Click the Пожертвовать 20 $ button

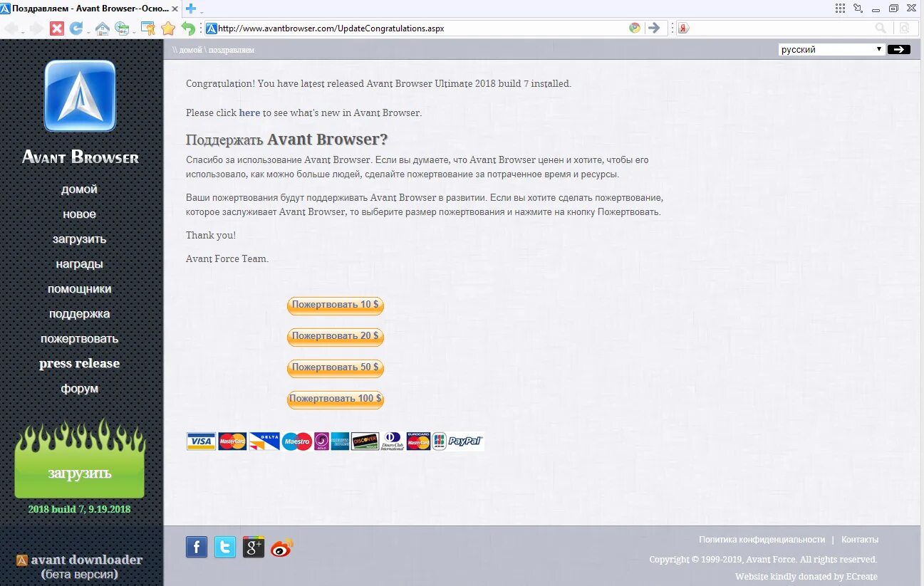point(335,336)
